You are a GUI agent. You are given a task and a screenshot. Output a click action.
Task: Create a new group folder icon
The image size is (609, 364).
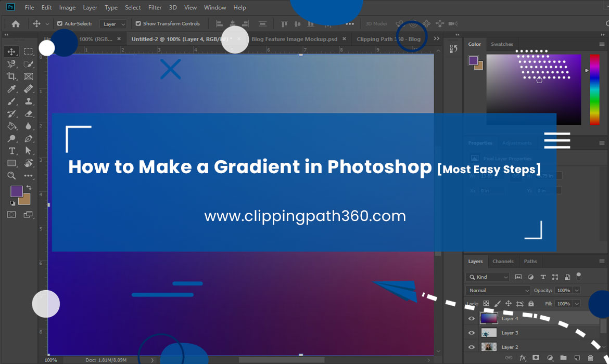click(x=563, y=358)
